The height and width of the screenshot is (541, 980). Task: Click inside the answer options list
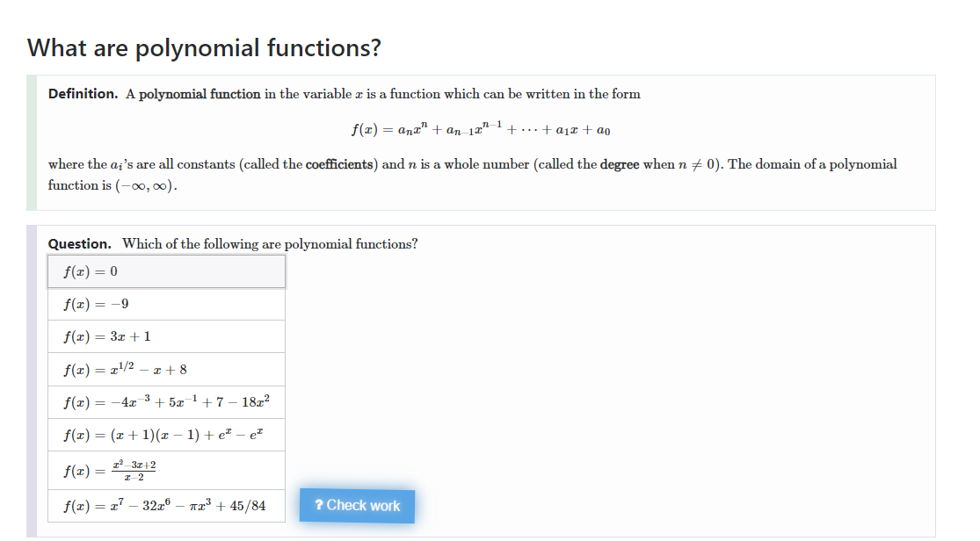tap(166, 386)
